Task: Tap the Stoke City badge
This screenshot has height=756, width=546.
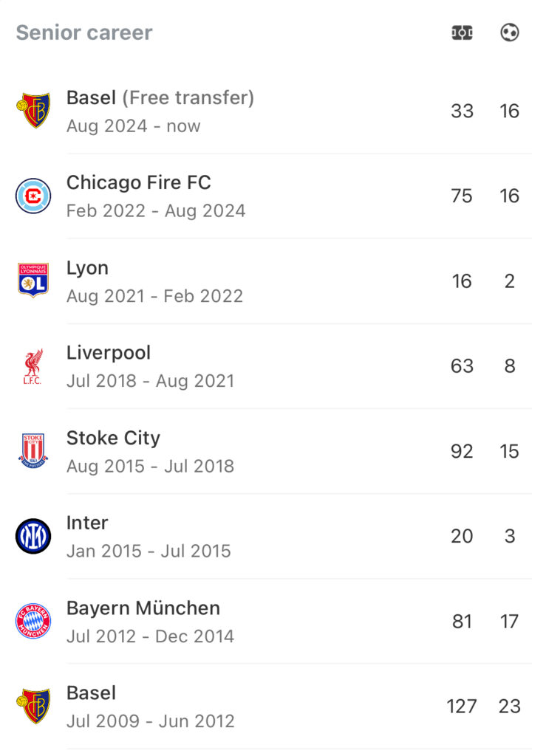Action: (x=33, y=451)
